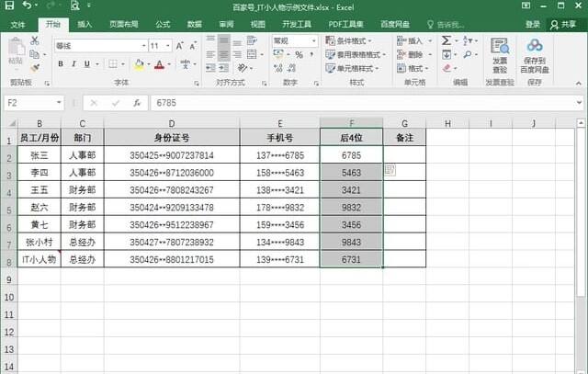Open the 公式 ribbon tab
Viewport: 588px width, 374px height.
click(x=163, y=25)
